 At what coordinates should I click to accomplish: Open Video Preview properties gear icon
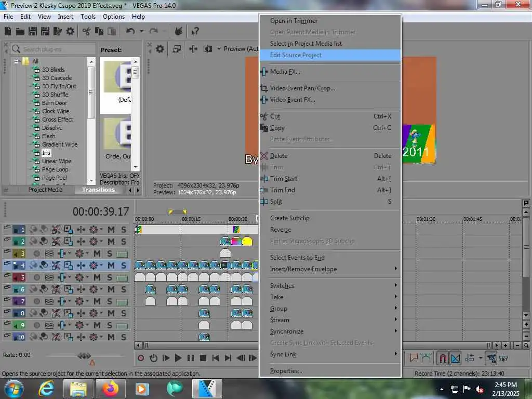[160, 49]
